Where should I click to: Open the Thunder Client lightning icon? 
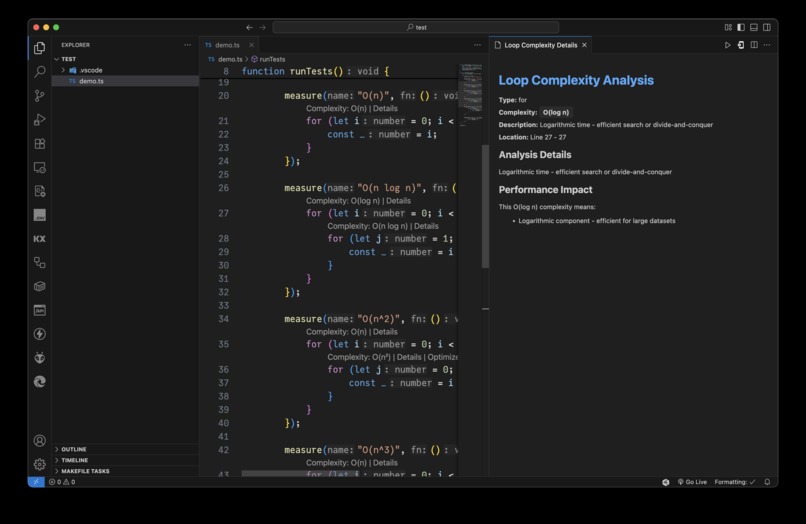(x=40, y=334)
